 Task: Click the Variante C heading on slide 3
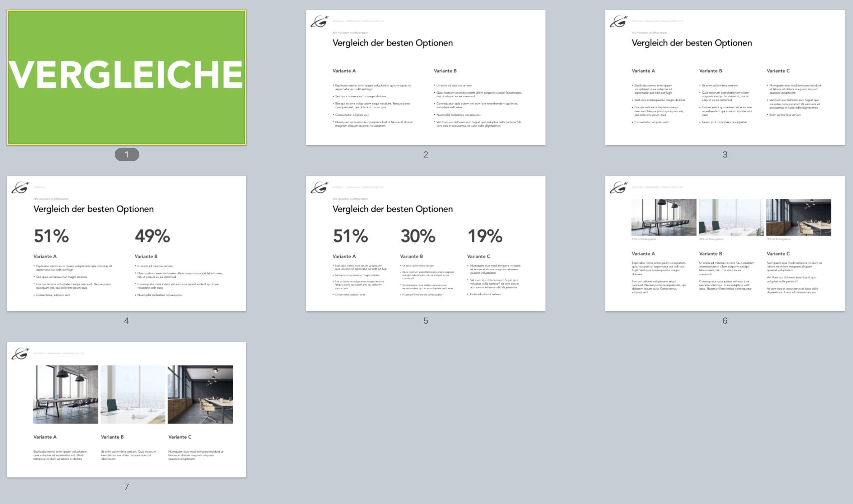coord(778,71)
